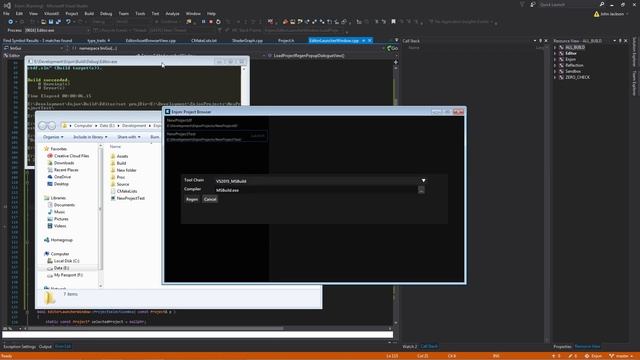Click the Explorer back/forward navigation arrows

tap(47, 126)
